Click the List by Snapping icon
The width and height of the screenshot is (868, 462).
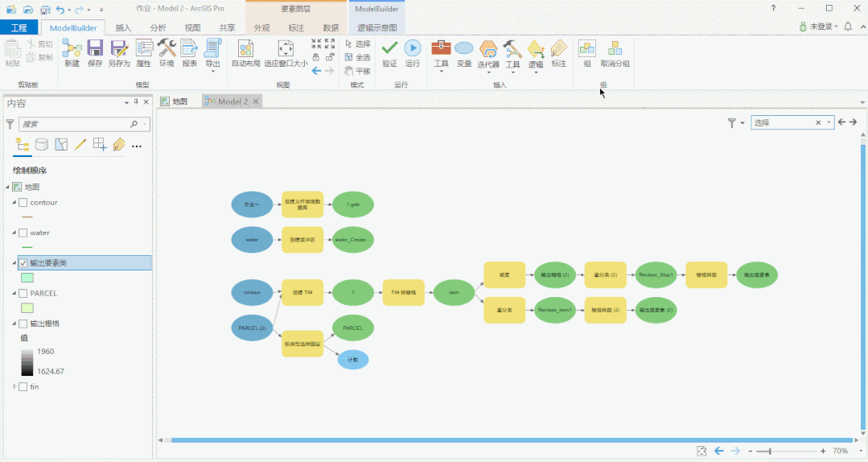pyautogui.click(x=100, y=145)
